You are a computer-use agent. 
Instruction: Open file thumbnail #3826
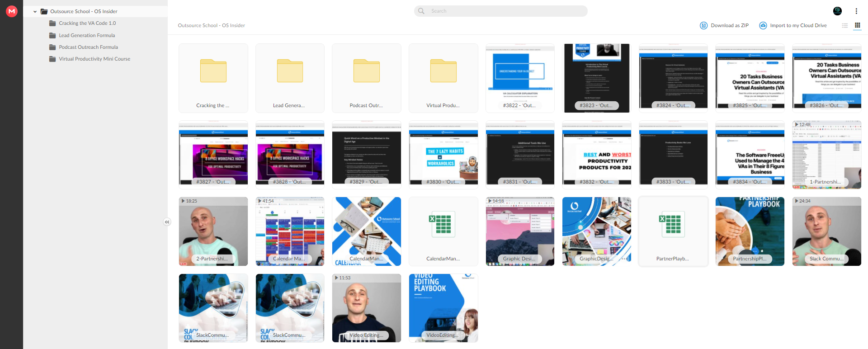pos(827,78)
